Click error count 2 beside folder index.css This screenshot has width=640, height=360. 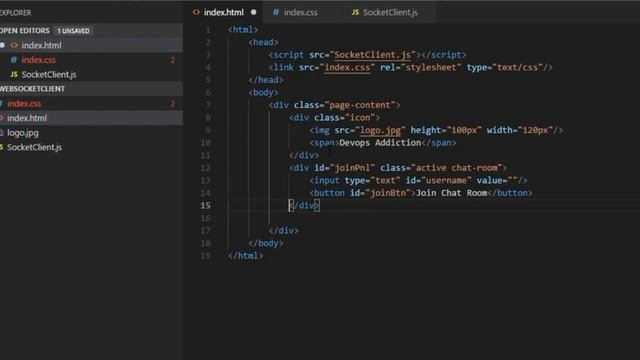(x=173, y=104)
